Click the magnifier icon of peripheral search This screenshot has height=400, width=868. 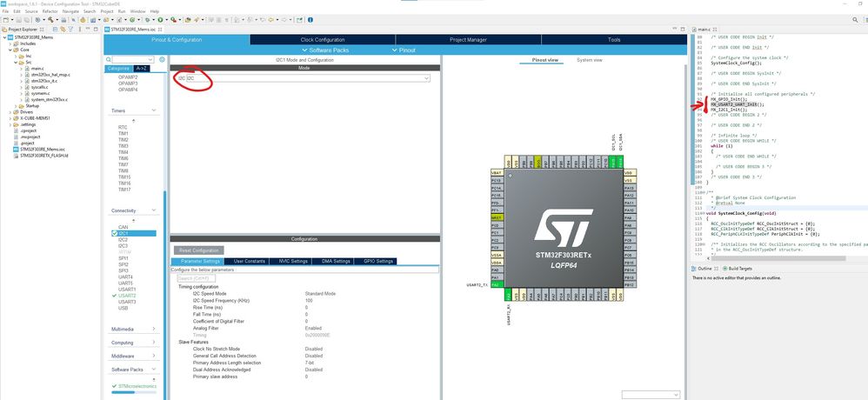(x=109, y=59)
